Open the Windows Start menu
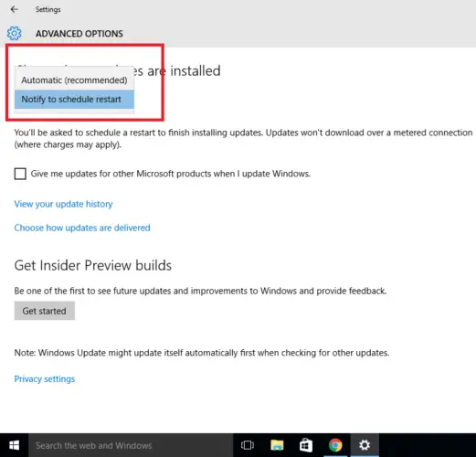Image resolution: width=476 pixels, height=457 pixels. coord(14,445)
